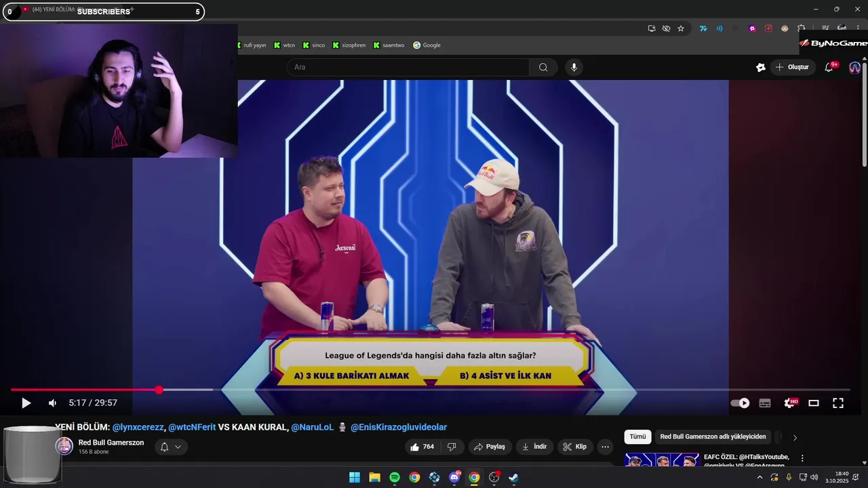Open player settings gear with HD badge
The image size is (868, 488).
coord(790,403)
